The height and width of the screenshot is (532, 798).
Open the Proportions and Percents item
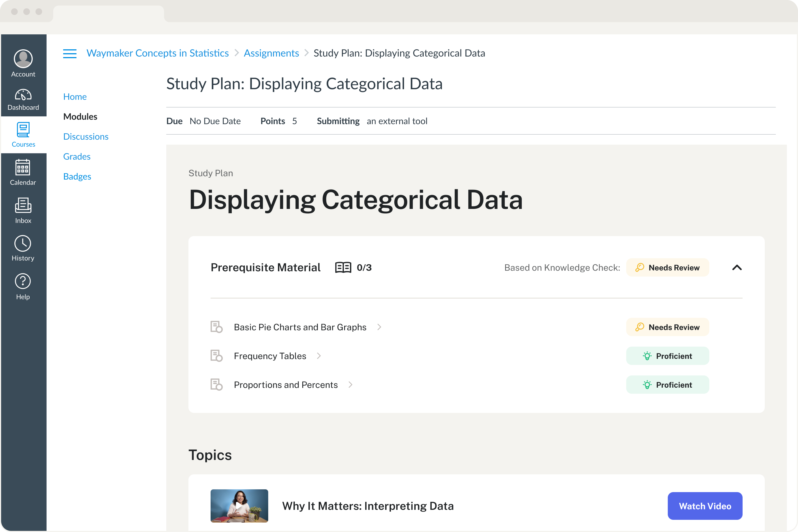(x=286, y=385)
